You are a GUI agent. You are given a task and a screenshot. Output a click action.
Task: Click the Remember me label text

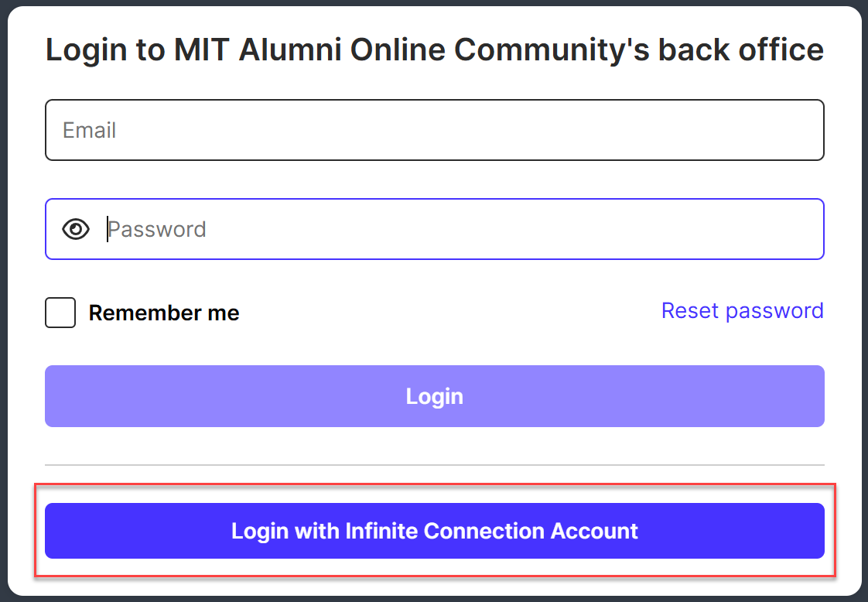pos(164,313)
